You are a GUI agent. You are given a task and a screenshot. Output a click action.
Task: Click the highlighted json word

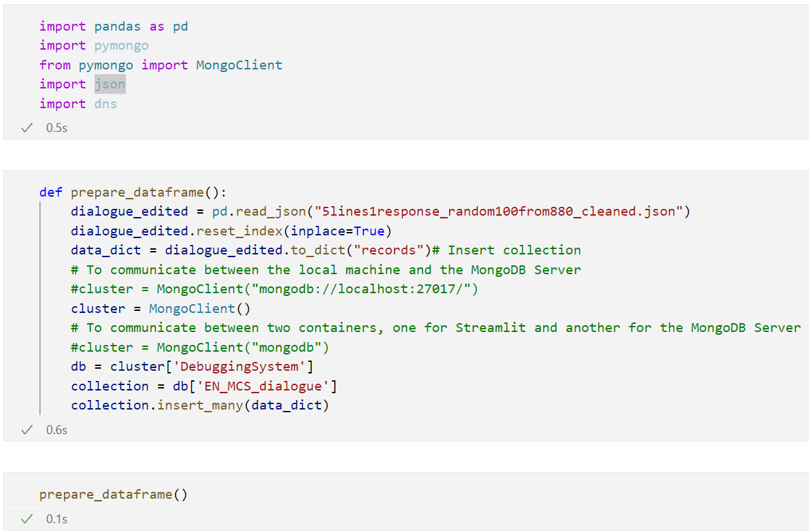click(110, 84)
